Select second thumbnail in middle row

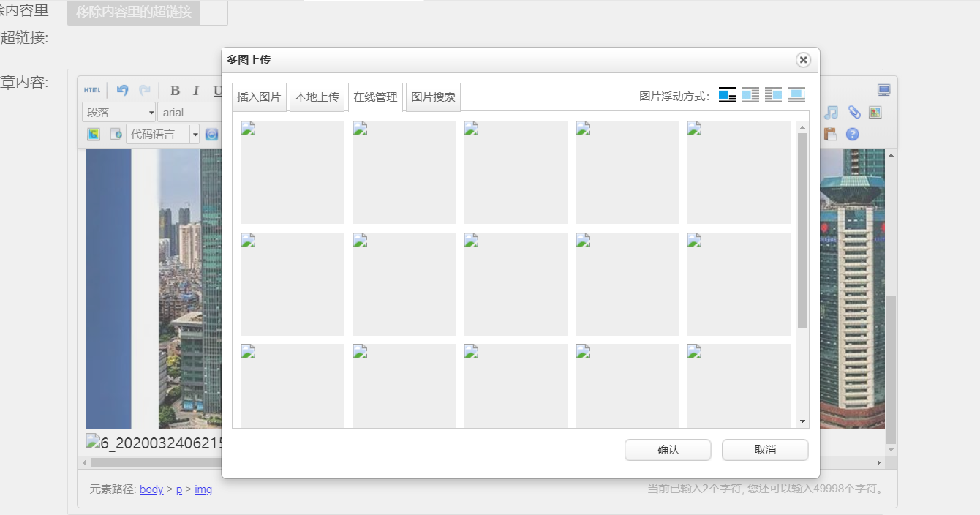click(x=404, y=284)
